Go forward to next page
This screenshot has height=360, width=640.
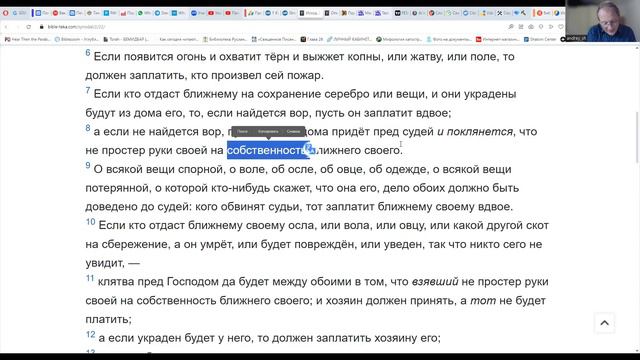tap(17, 27)
